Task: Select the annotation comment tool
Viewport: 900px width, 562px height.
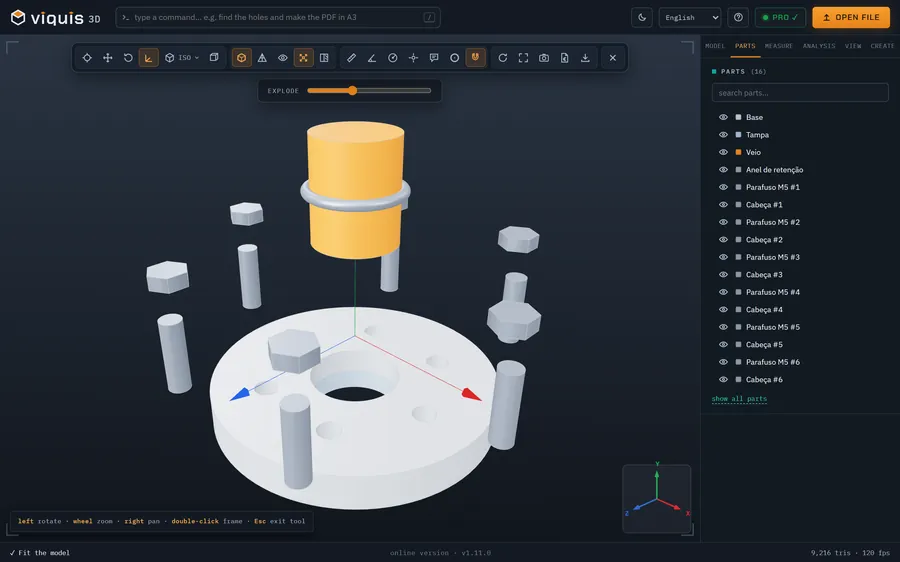Action: [x=434, y=58]
